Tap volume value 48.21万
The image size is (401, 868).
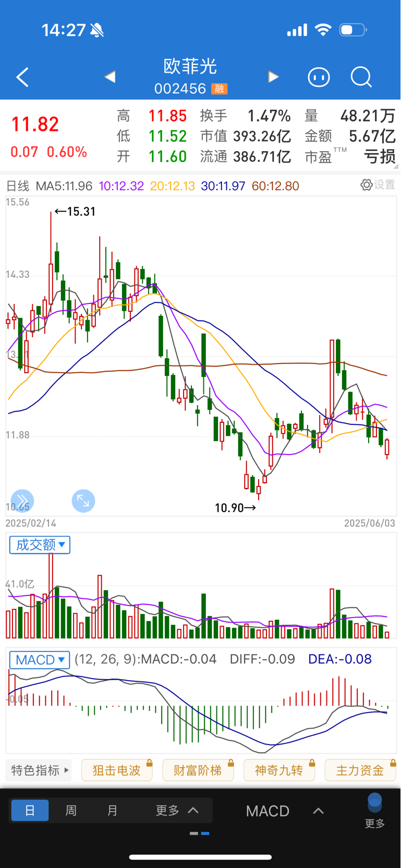click(368, 115)
